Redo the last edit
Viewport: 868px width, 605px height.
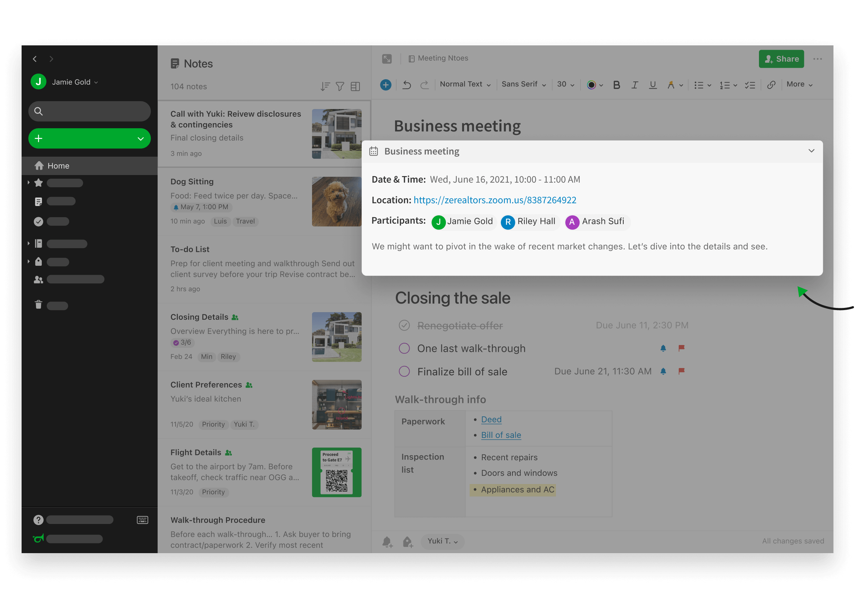pos(425,85)
